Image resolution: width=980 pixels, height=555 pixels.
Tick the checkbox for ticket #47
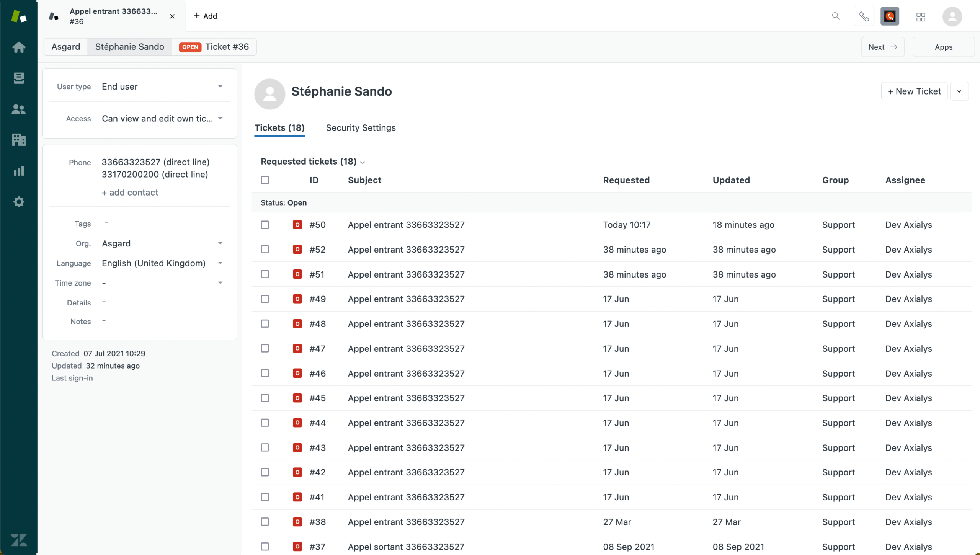pos(265,348)
